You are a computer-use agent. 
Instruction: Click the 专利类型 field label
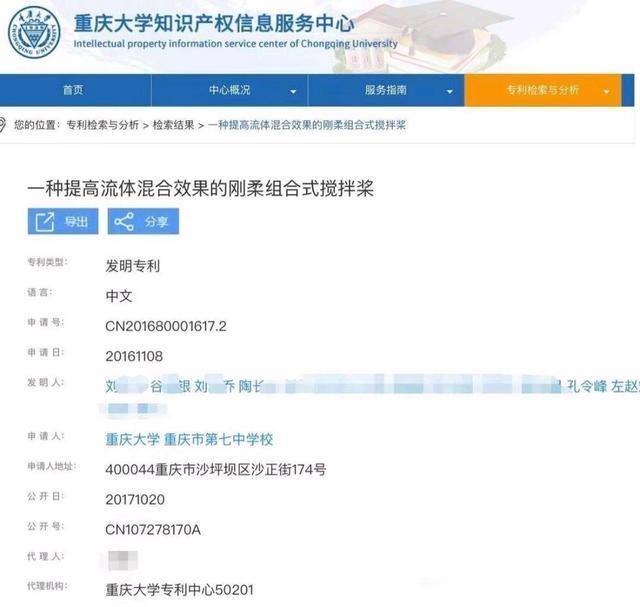tap(47, 262)
